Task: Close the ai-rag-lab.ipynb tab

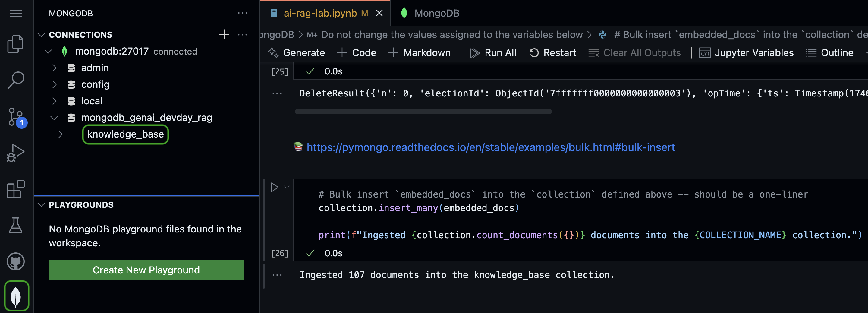Action: click(x=379, y=13)
